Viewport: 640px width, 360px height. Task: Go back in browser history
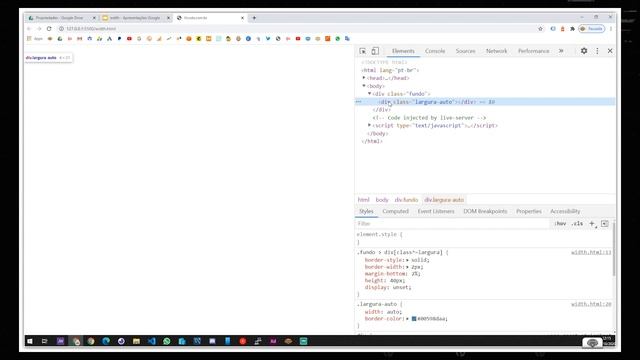[x=29, y=29]
